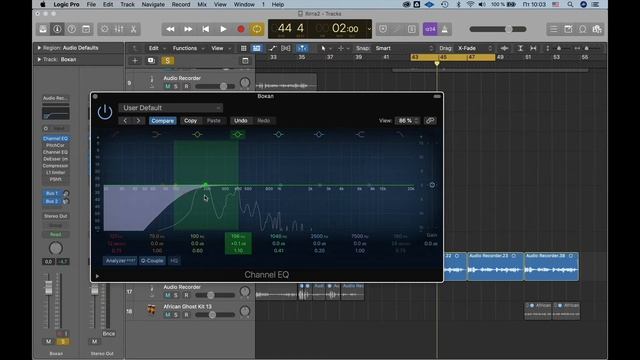Click the Forward transport button
The width and height of the screenshot is (640, 360).
(188, 29)
